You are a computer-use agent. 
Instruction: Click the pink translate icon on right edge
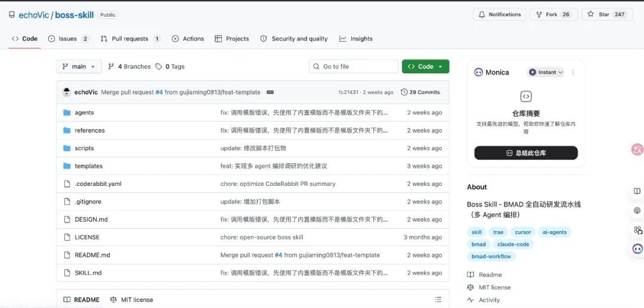click(x=637, y=150)
